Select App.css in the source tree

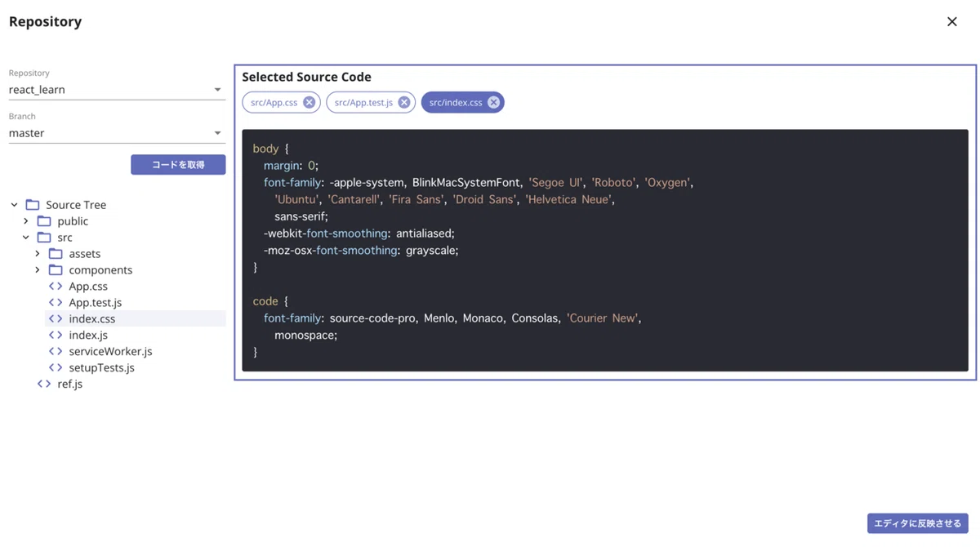pos(88,287)
